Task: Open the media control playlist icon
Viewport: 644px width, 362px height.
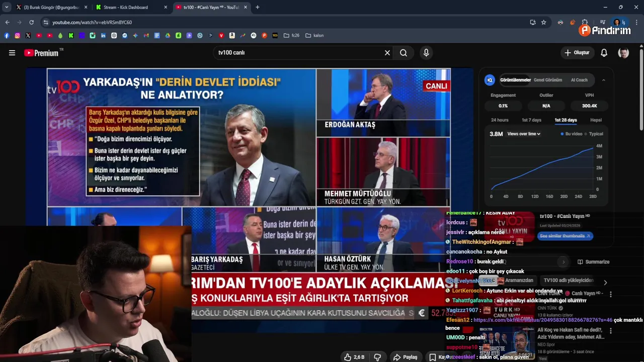Action: [x=603, y=22]
